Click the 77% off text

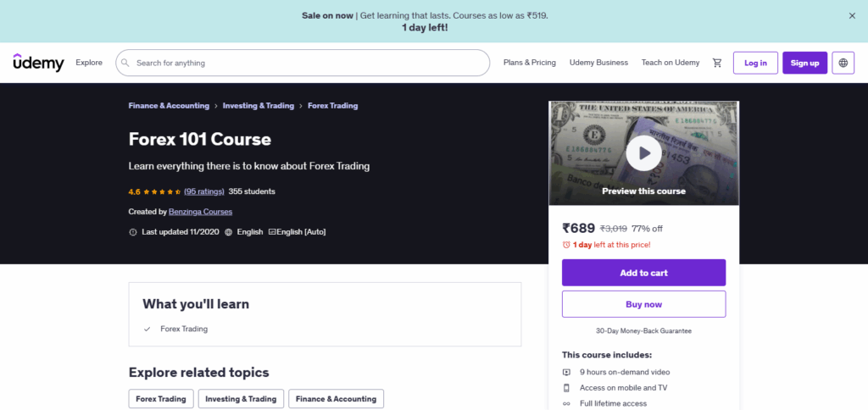(647, 229)
